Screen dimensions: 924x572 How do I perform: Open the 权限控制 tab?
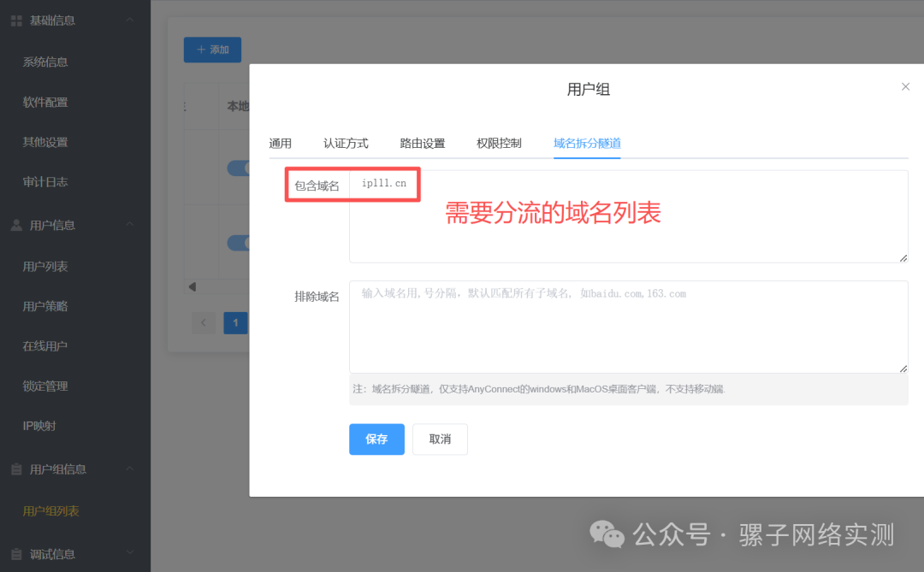(498, 143)
